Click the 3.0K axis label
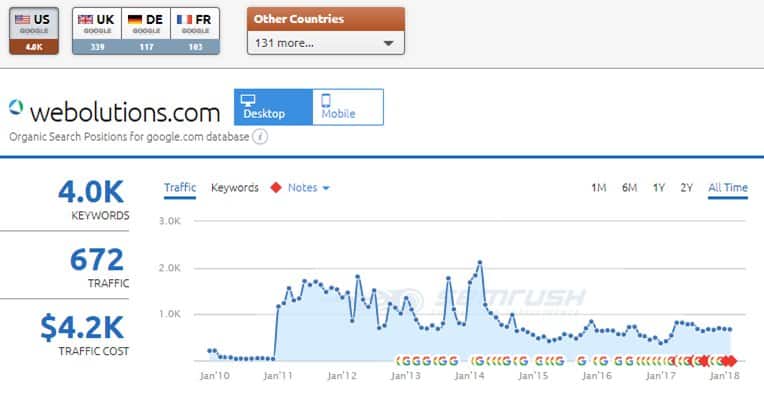The image size is (764, 408). (x=170, y=221)
